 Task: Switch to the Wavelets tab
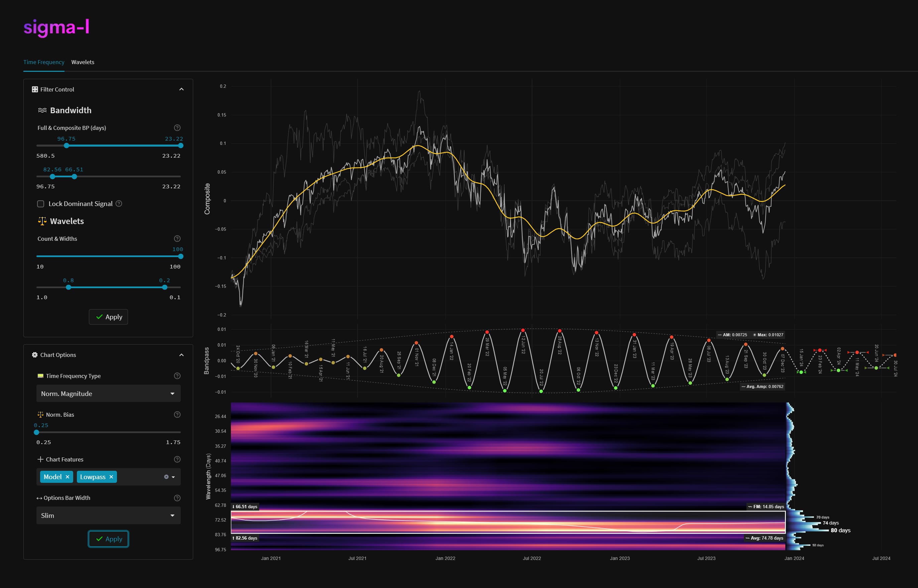coord(83,62)
